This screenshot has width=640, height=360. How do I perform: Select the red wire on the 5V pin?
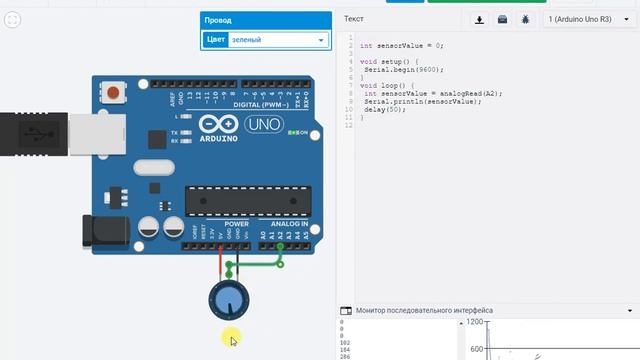click(x=220, y=261)
